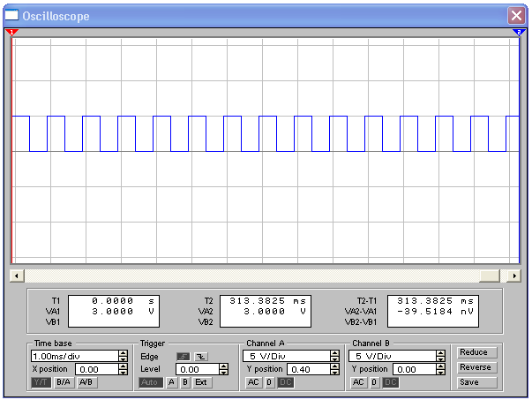The image size is (532, 400).
Task: Click the T2-T1 313.3825 ms readout
Action: click(435, 301)
